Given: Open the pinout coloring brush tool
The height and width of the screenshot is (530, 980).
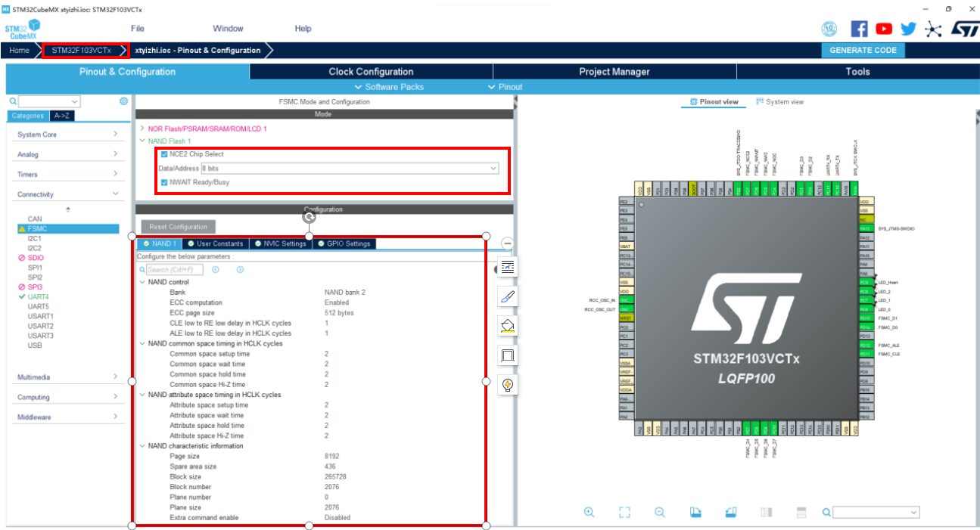Looking at the screenshot, I should tap(507, 296).
